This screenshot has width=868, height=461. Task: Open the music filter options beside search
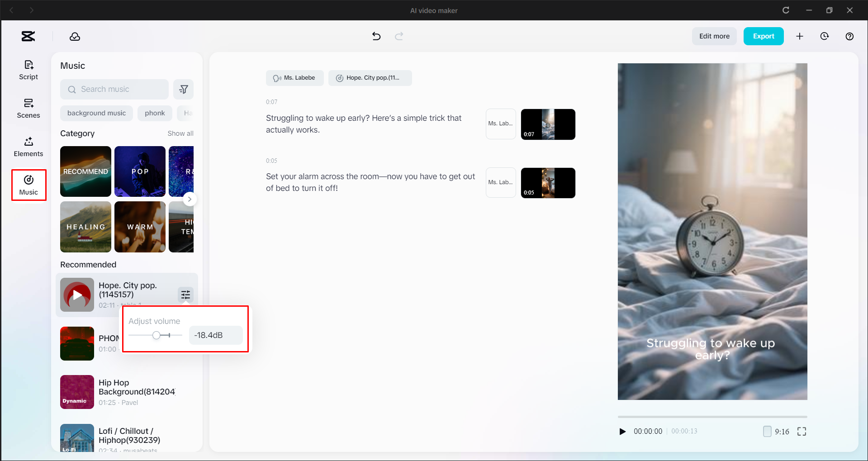183,89
